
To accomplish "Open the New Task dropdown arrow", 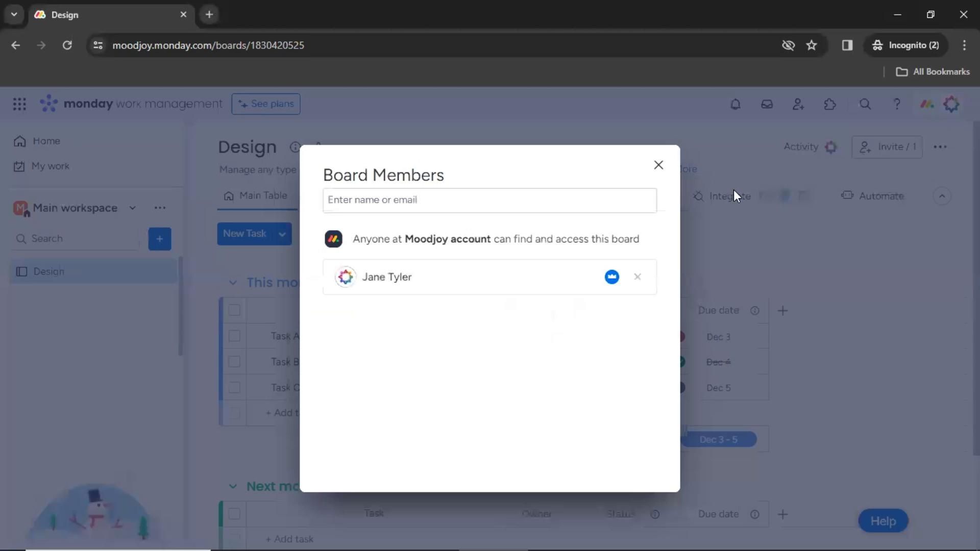I will coord(282,234).
